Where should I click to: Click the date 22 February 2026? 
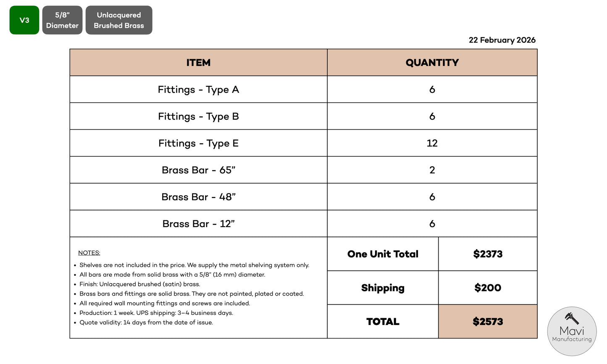pos(502,40)
